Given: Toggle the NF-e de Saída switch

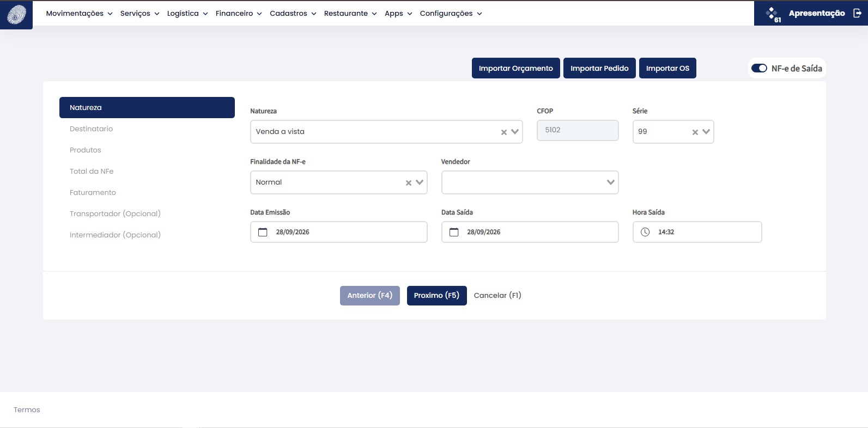Looking at the screenshot, I should point(759,68).
